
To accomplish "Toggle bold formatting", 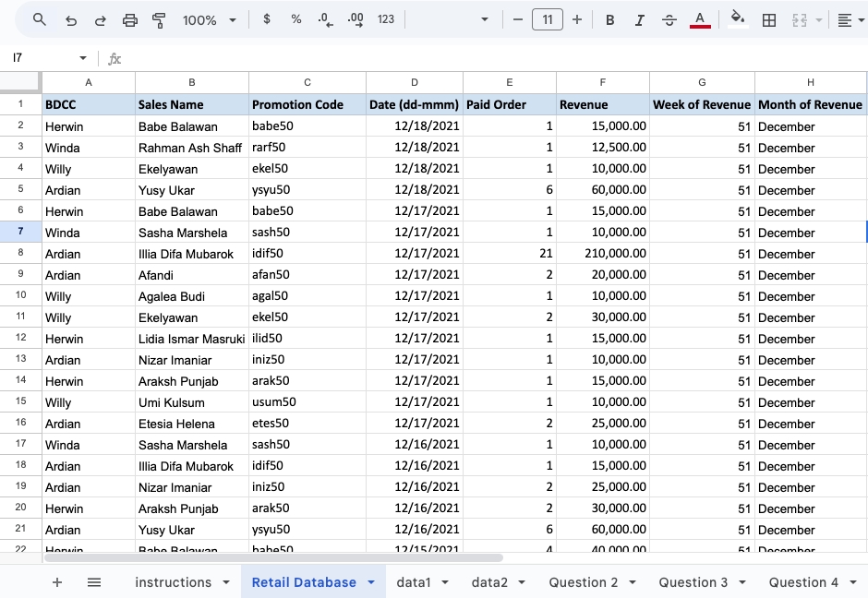I will coord(609,18).
